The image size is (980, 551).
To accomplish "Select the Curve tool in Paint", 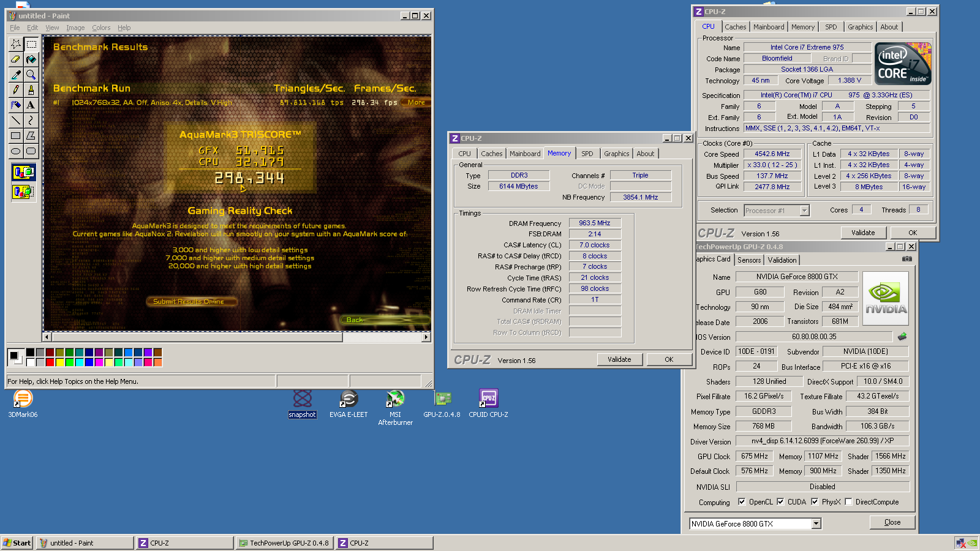I will [31, 121].
